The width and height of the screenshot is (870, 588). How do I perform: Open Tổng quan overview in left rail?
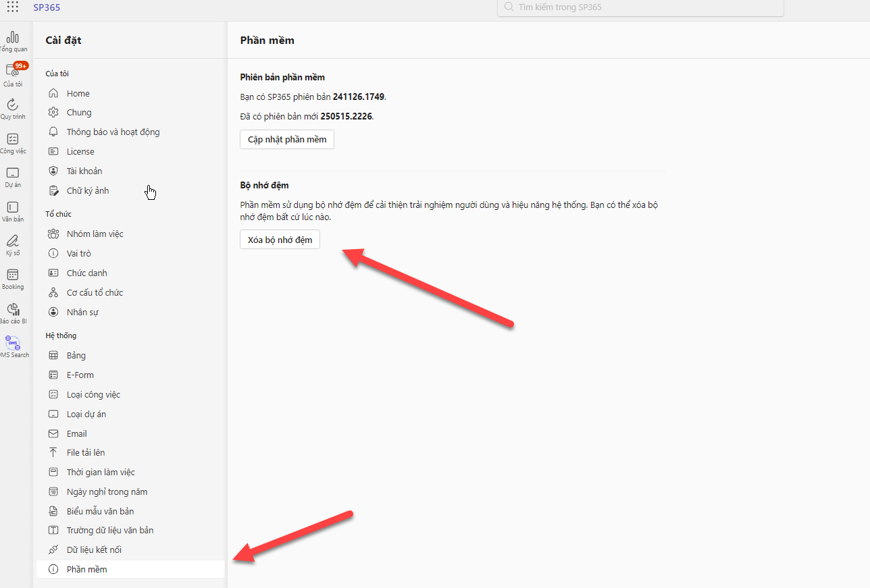click(x=13, y=41)
